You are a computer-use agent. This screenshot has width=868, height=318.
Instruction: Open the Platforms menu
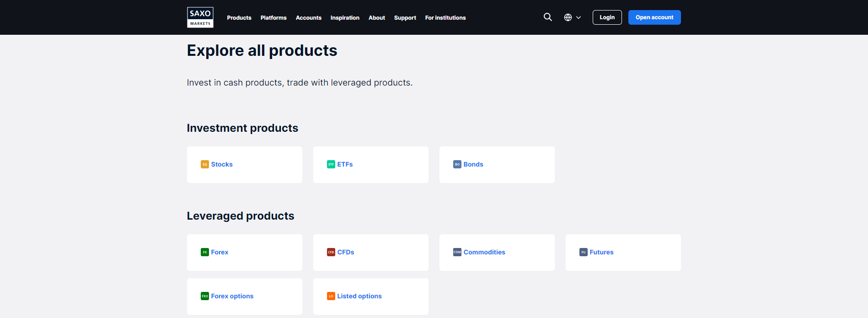coord(273,18)
